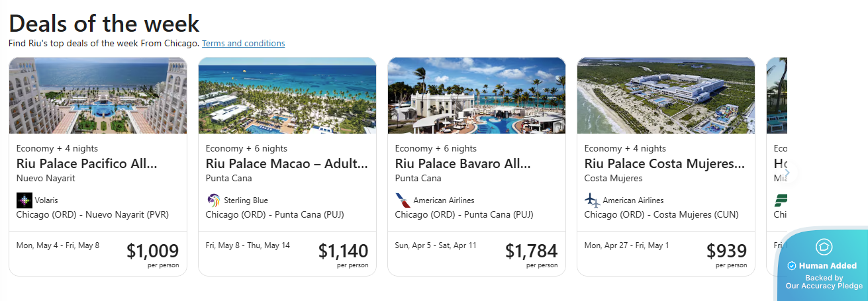Click the Riu Palace Bavaro pool photo
Image resolution: width=868 pixels, height=301 pixels.
(477, 96)
